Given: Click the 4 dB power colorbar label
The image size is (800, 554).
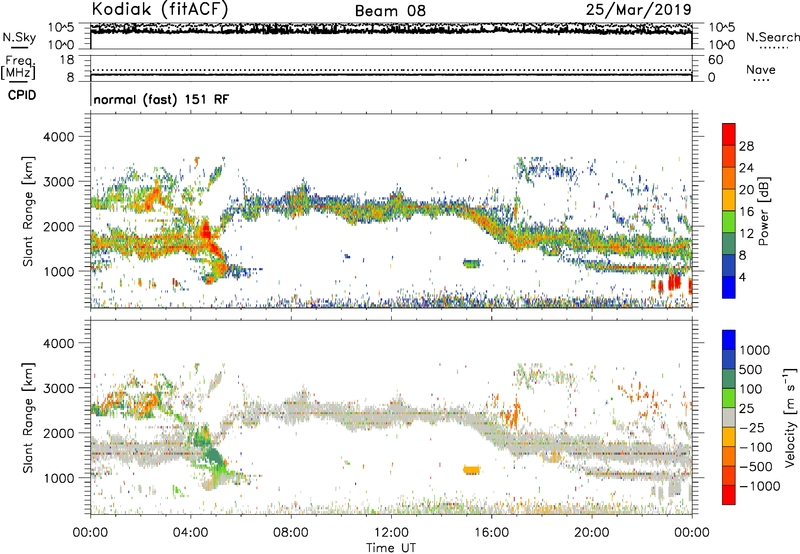Looking at the screenshot, I should pyautogui.click(x=743, y=277).
